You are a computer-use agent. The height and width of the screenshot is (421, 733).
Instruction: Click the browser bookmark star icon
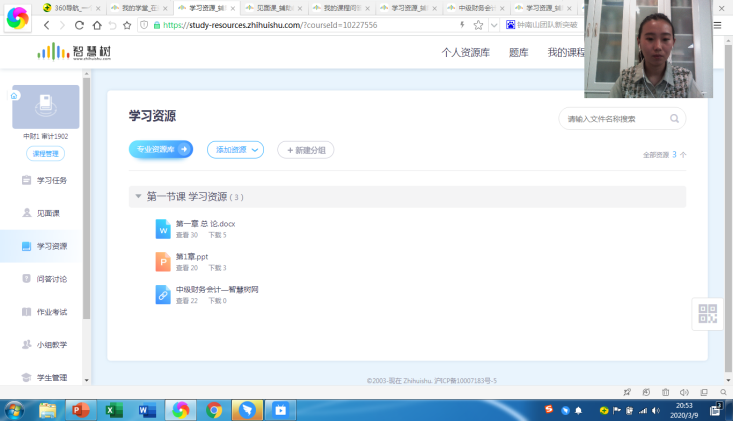478,25
